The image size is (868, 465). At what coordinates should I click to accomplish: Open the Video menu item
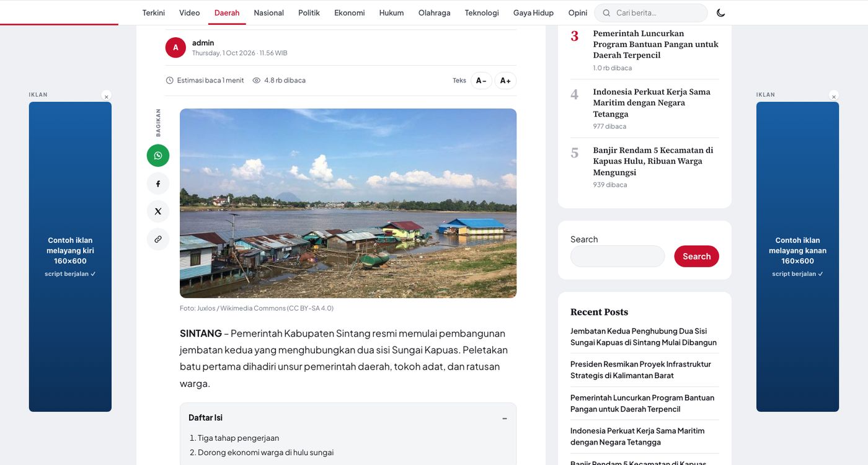click(x=190, y=13)
